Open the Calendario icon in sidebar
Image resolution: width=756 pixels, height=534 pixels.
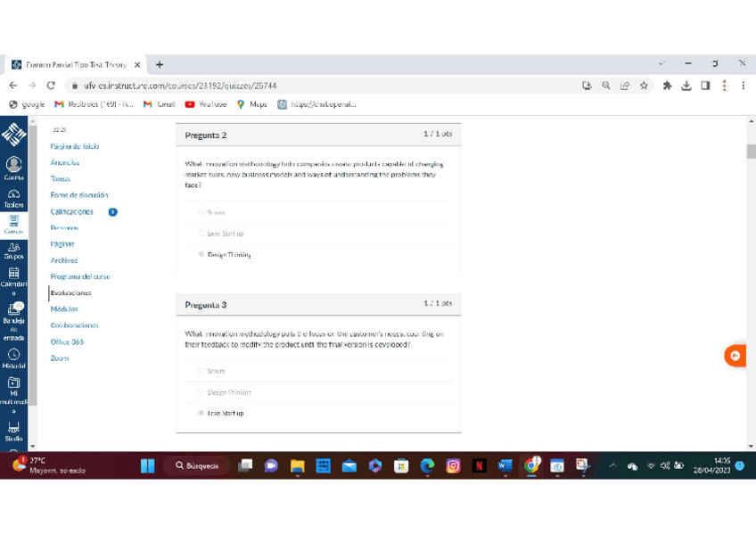(13, 281)
